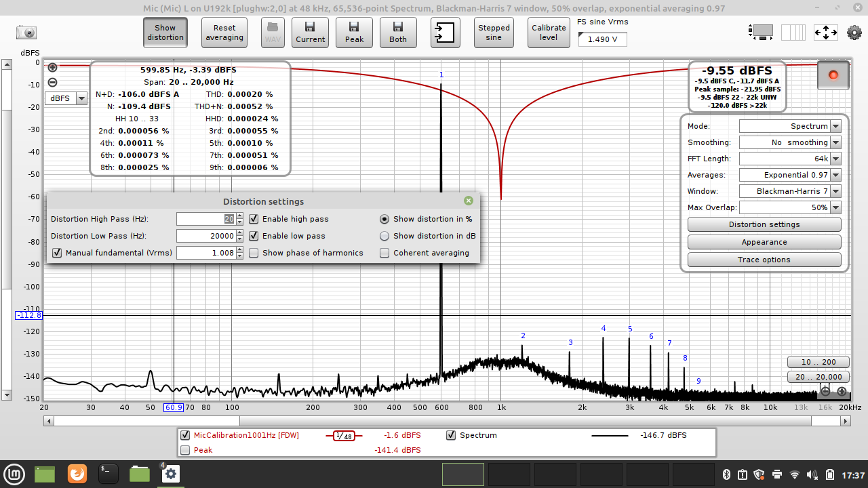
Task: Click Reset averaging
Action: (x=224, y=33)
